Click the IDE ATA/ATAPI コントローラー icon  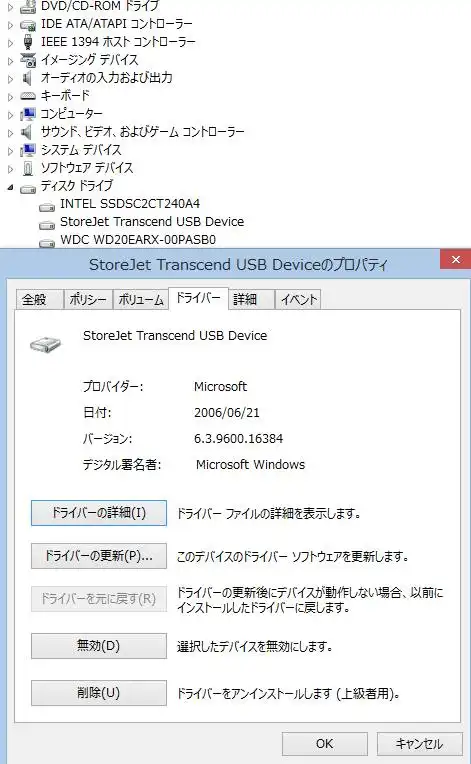28,24
